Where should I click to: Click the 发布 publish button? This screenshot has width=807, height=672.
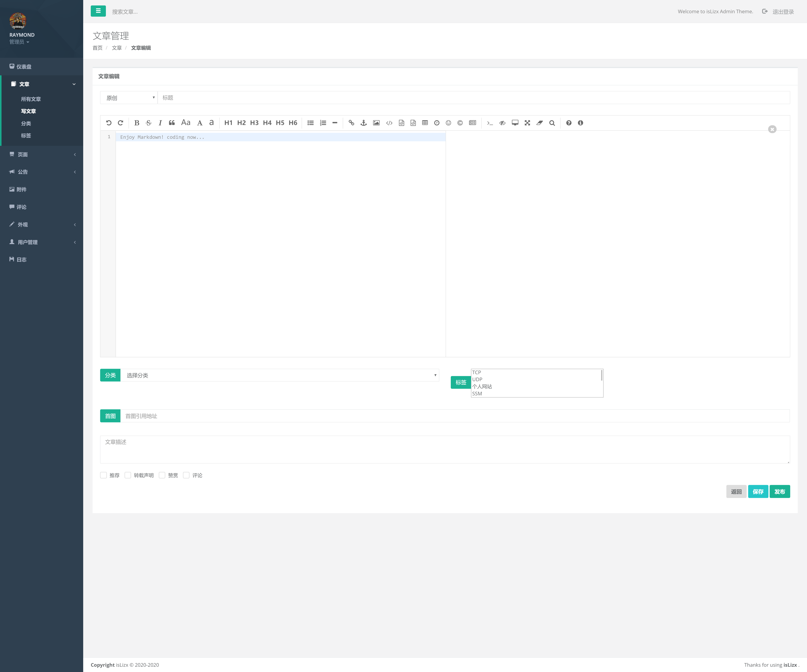pyautogui.click(x=779, y=491)
